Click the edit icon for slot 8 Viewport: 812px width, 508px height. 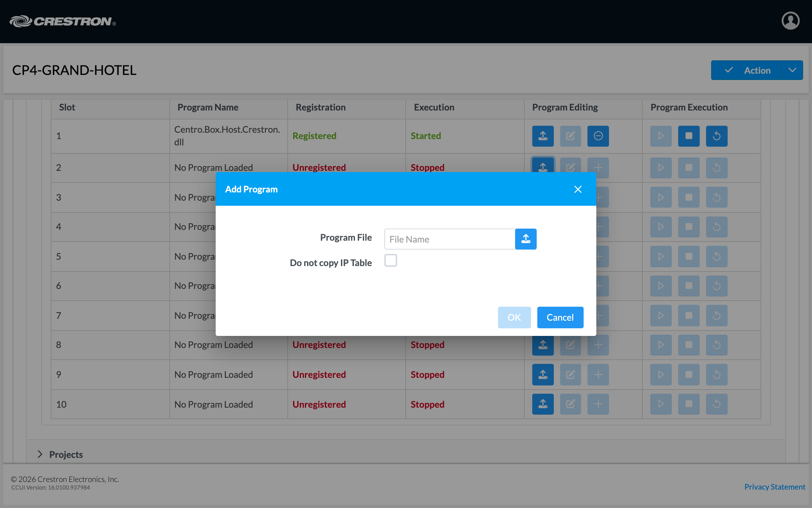570,346
